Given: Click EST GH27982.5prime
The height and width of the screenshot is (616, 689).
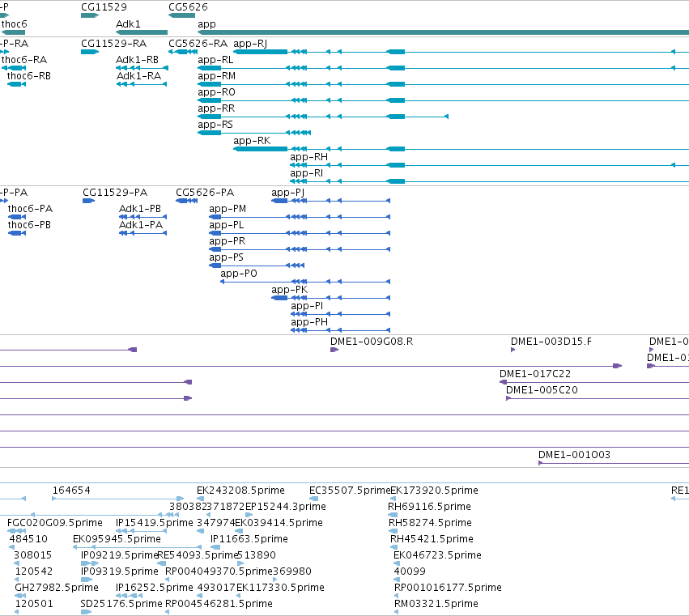Looking at the screenshot, I should pos(57,588).
